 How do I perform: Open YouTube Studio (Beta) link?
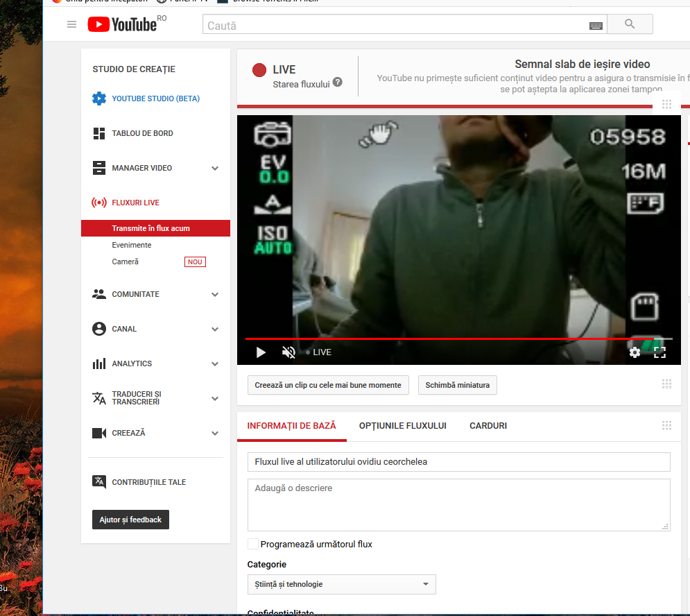(156, 99)
